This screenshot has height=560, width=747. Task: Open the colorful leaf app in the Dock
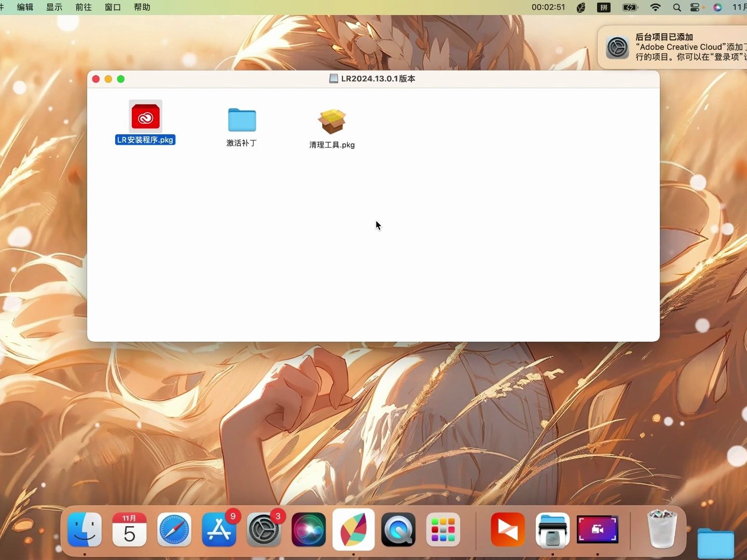353,529
